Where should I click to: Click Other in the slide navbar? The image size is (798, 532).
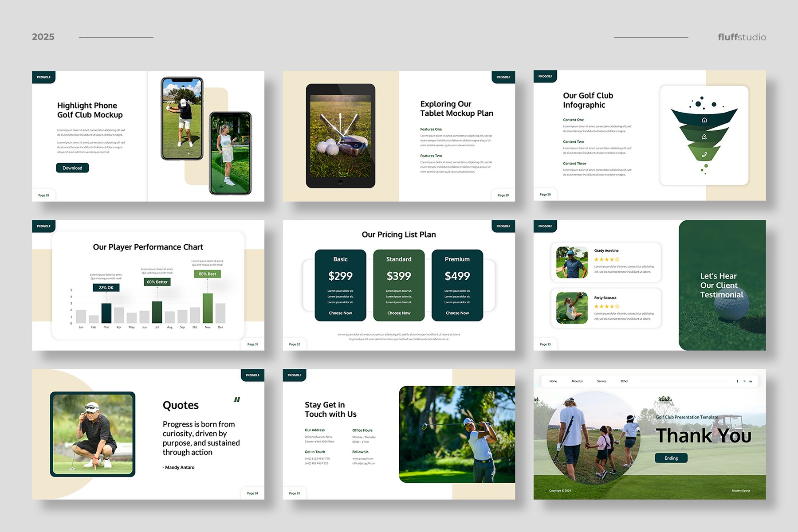tap(624, 381)
